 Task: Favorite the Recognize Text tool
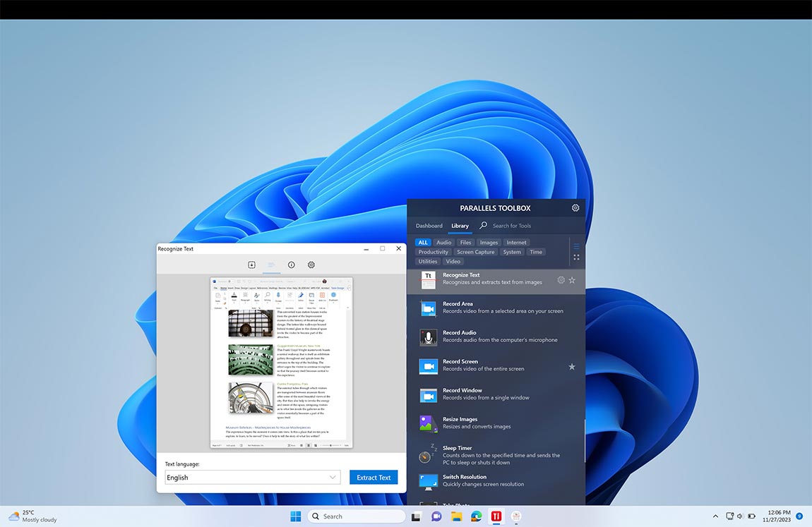572,280
